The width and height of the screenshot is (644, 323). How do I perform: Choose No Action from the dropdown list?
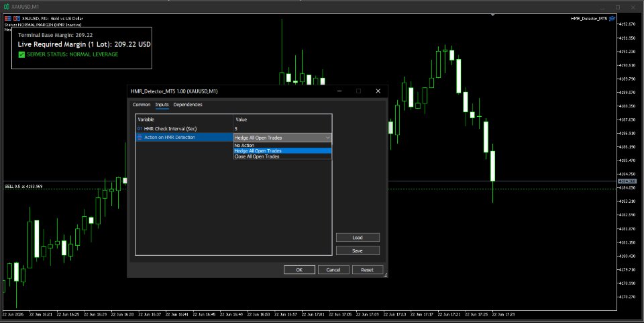coord(282,146)
